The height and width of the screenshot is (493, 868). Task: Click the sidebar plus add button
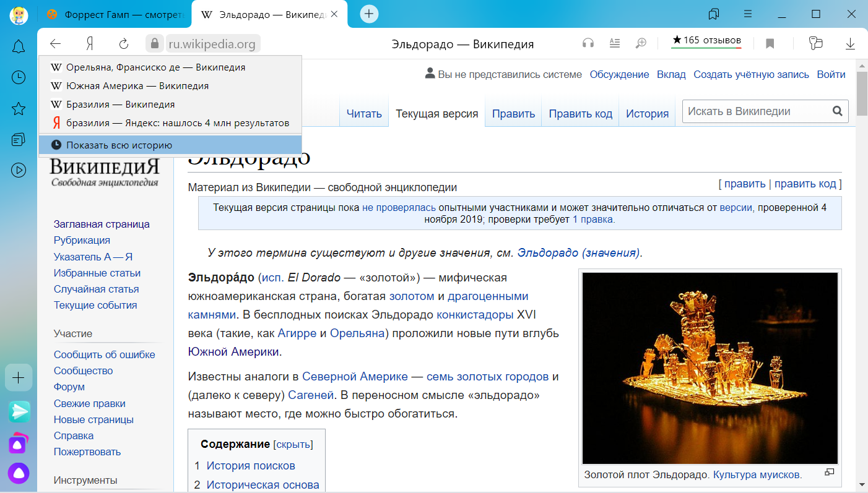[19, 377]
